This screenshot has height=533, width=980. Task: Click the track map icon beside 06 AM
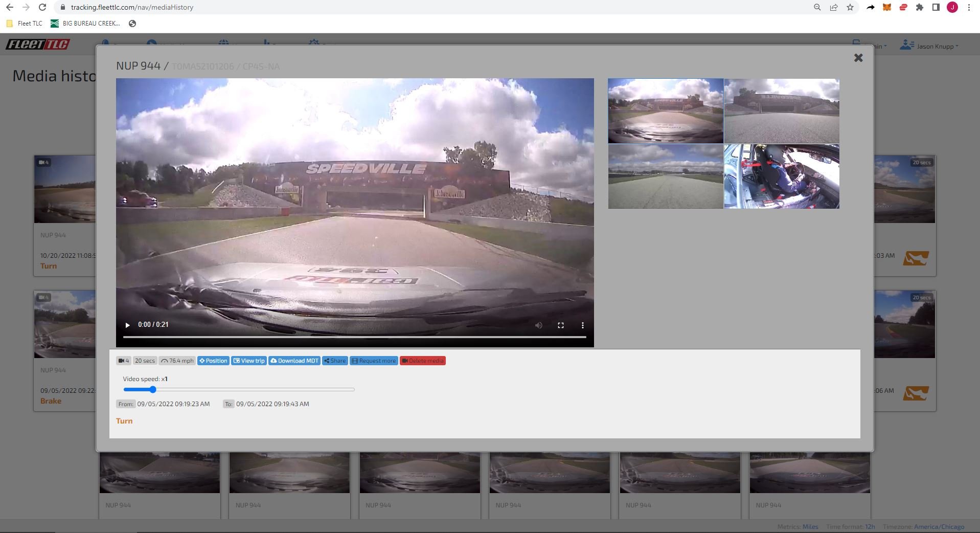click(x=916, y=393)
